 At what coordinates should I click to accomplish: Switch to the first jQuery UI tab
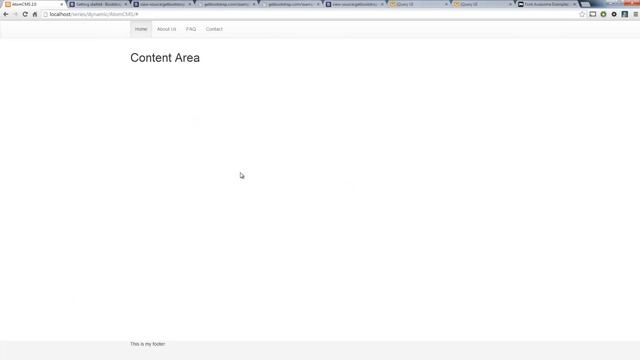(418, 4)
